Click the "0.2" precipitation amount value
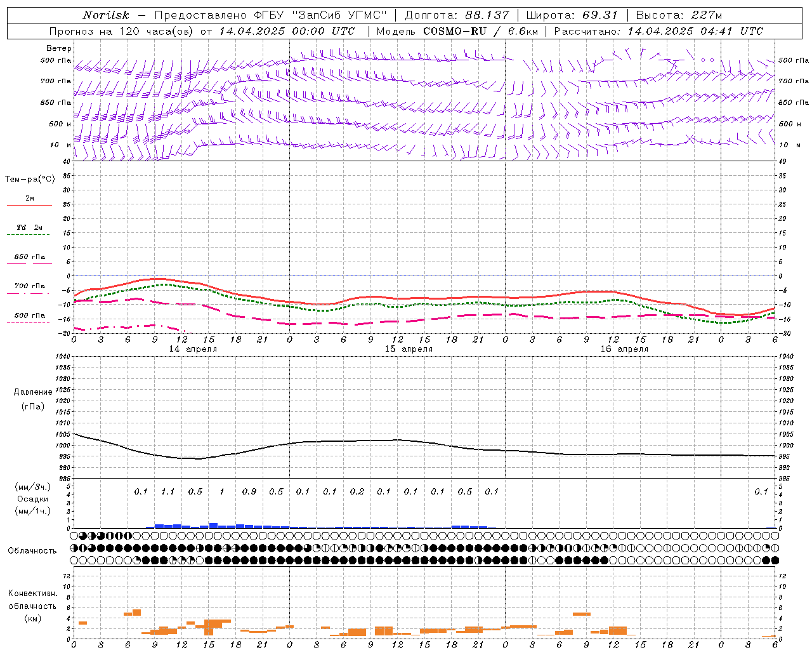This screenshot has width=812, height=650. point(357,491)
